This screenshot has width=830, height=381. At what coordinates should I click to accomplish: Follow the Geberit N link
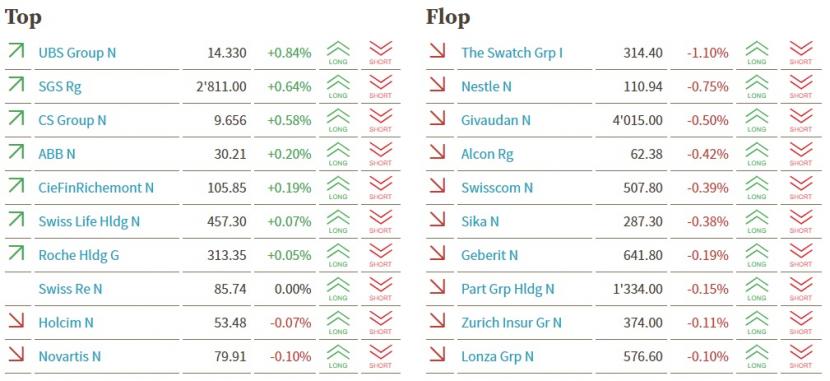489,255
